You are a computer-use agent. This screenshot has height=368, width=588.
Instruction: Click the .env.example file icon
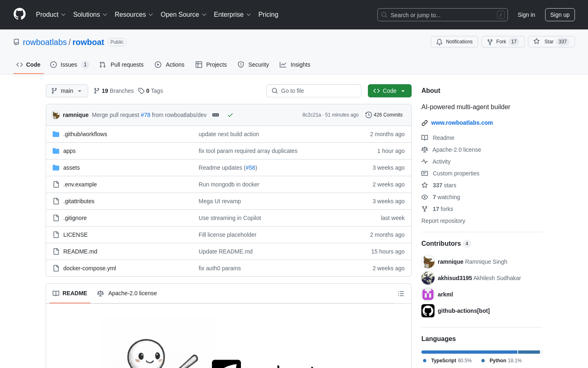point(56,184)
